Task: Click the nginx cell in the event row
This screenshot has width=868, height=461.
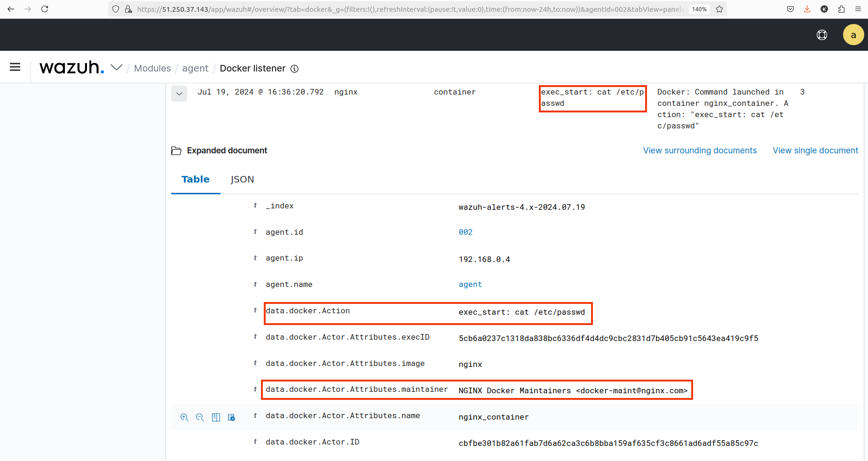Action: pyautogui.click(x=346, y=92)
